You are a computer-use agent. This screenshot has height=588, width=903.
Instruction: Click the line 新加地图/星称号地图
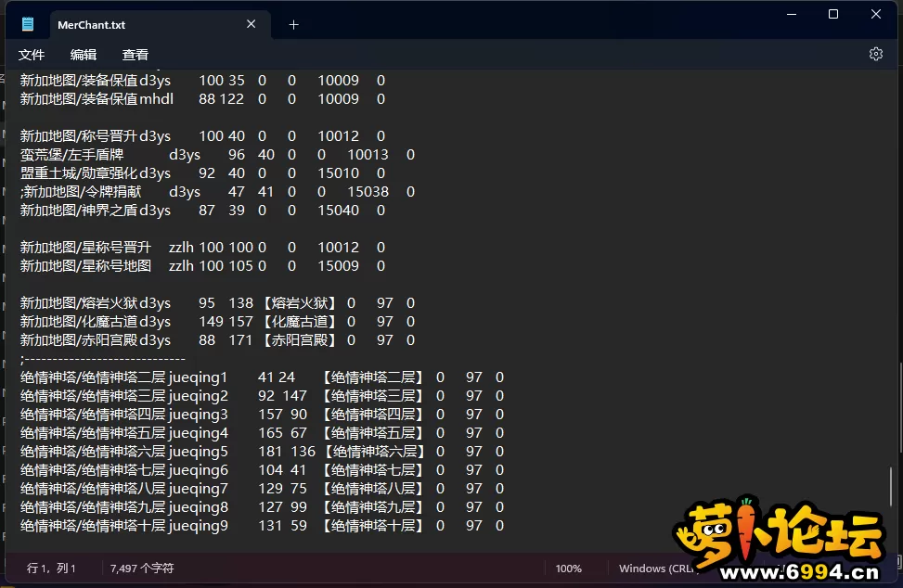[202, 266]
